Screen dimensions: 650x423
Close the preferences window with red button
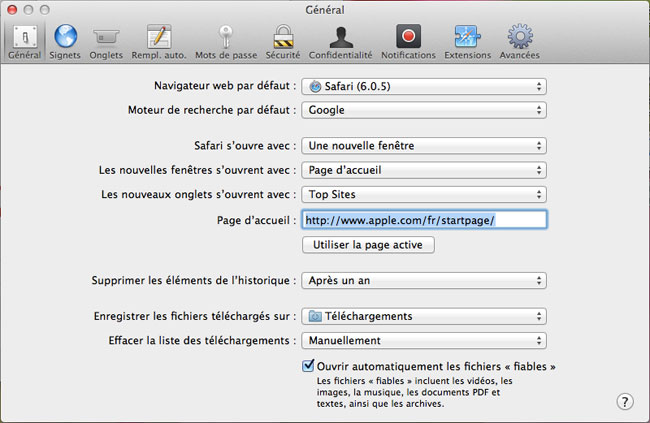point(12,10)
